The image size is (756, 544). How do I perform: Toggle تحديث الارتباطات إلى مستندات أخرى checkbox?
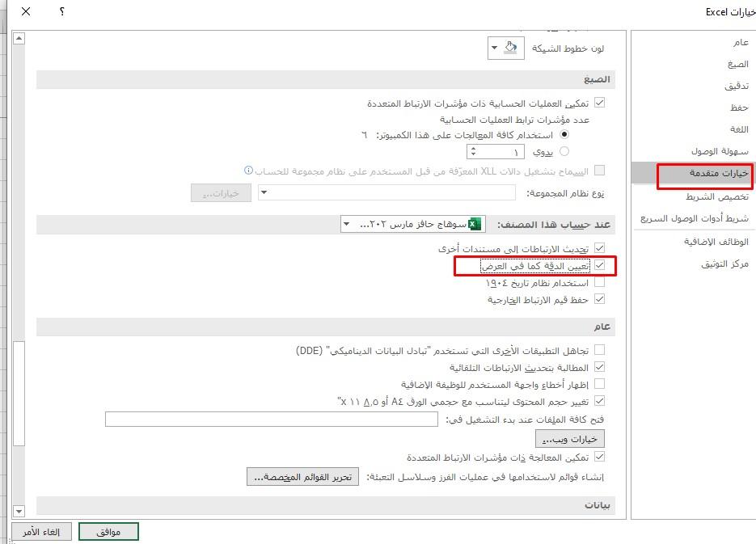coord(599,247)
